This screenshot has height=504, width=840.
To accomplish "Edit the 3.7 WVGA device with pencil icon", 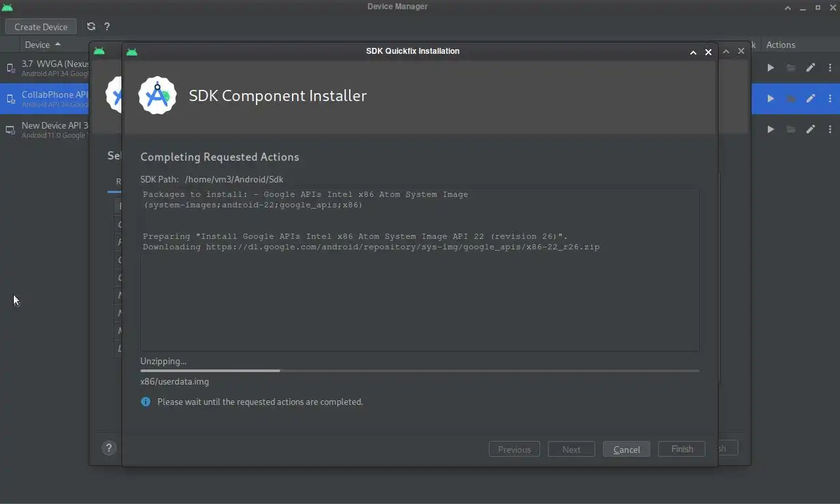I will click(810, 68).
